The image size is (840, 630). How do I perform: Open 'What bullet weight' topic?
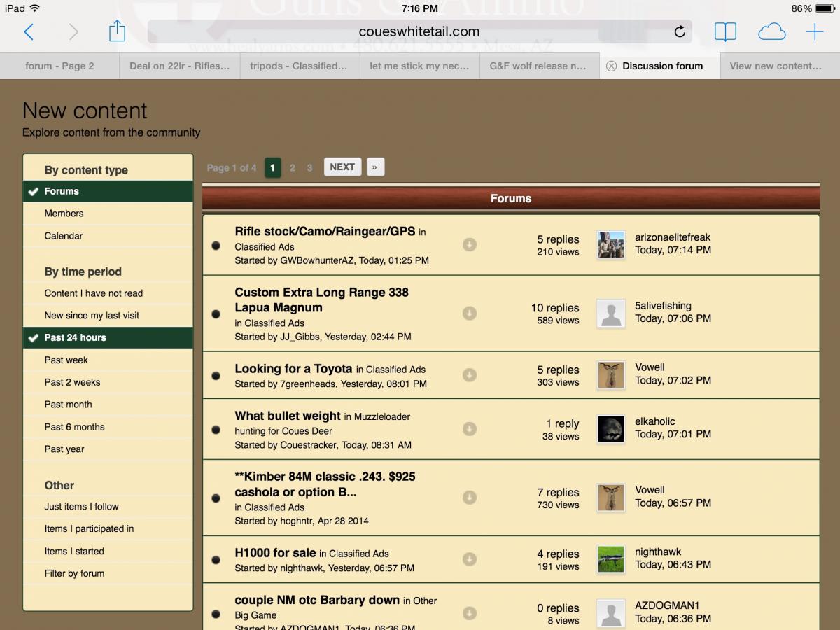coord(288,416)
